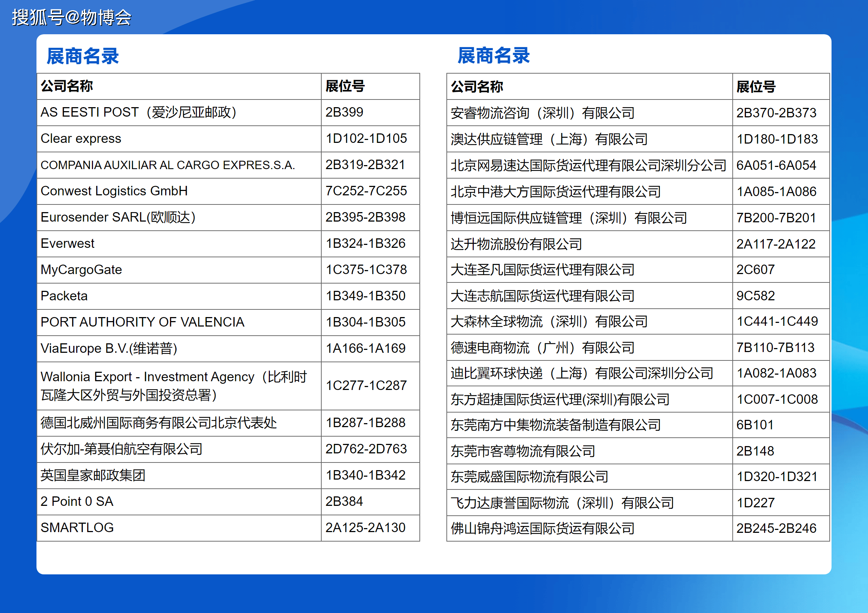Click 飞力达康誉国际物流（深圳）有限公司
The height and width of the screenshot is (613, 868).
[x=562, y=503]
